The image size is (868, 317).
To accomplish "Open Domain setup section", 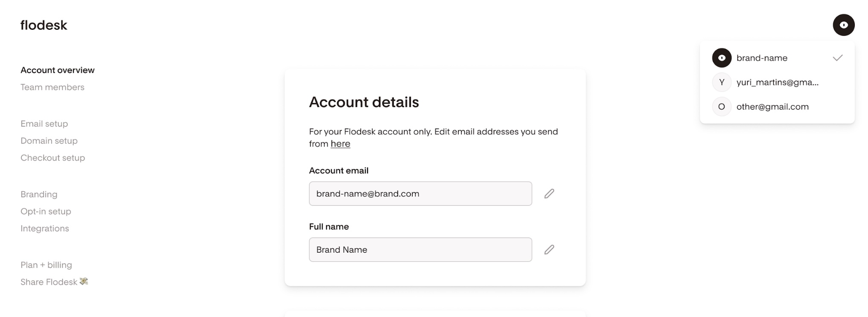I will pos(49,141).
